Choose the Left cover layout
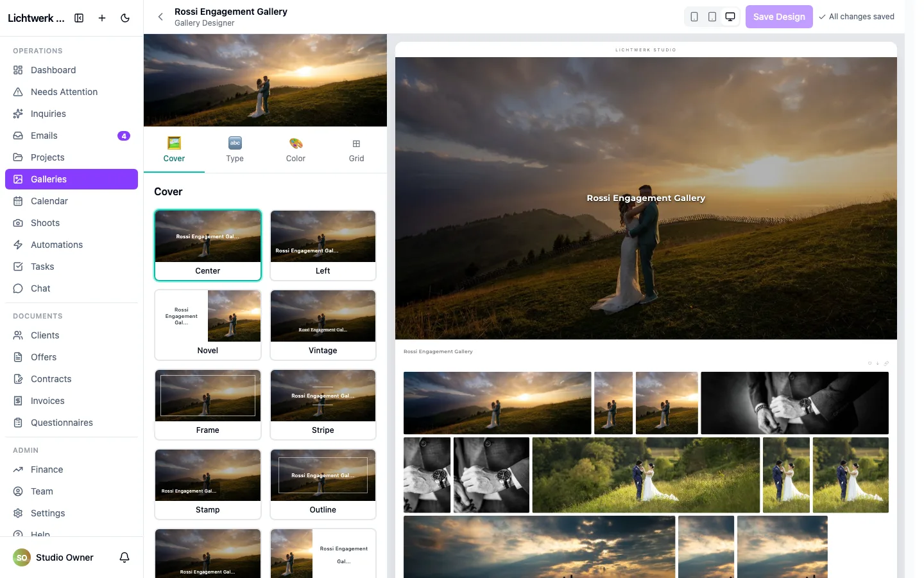Viewport: 924px width, 578px height. 323,245
